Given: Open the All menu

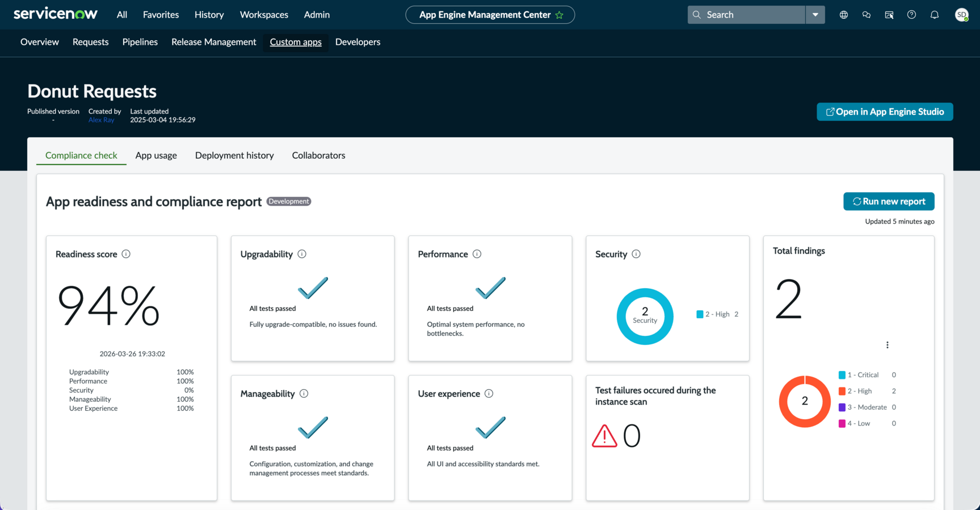Looking at the screenshot, I should (x=122, y=15).
